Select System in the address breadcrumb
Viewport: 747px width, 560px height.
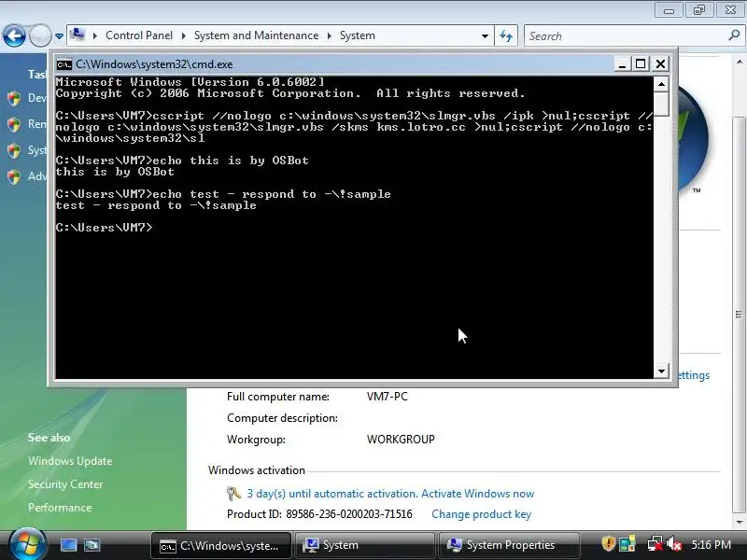coord(358,35)
